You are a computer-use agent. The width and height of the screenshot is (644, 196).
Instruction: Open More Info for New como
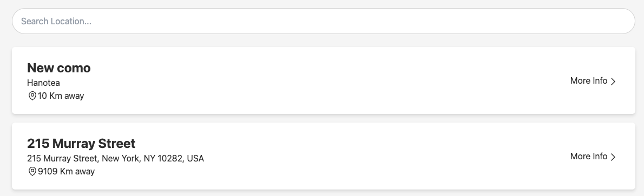[x=593, y=81]
